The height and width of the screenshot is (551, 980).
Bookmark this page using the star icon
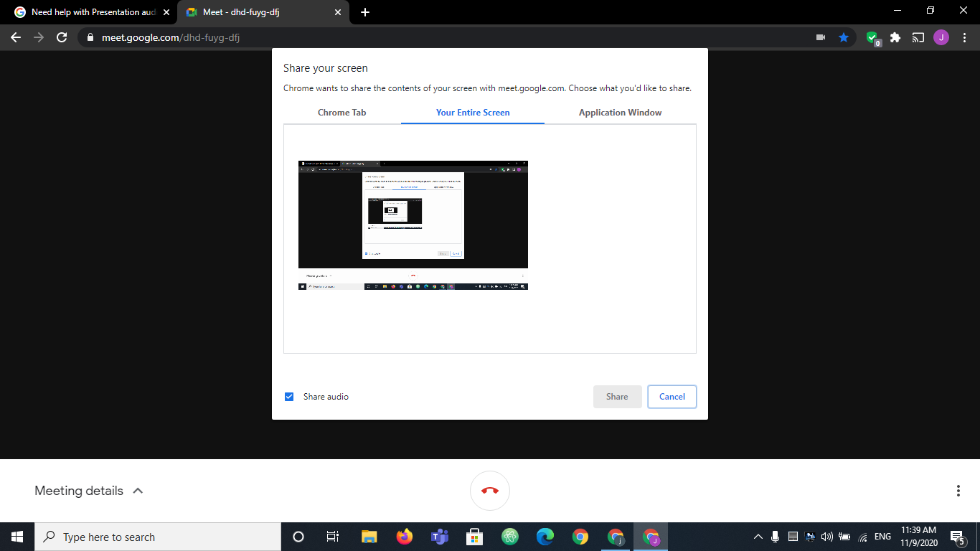[844, 37]
